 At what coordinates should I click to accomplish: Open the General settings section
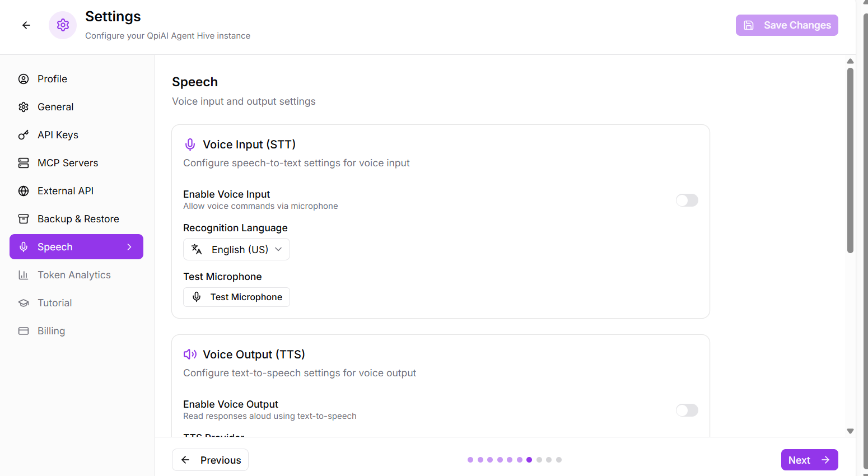click(x=55, y=107)
